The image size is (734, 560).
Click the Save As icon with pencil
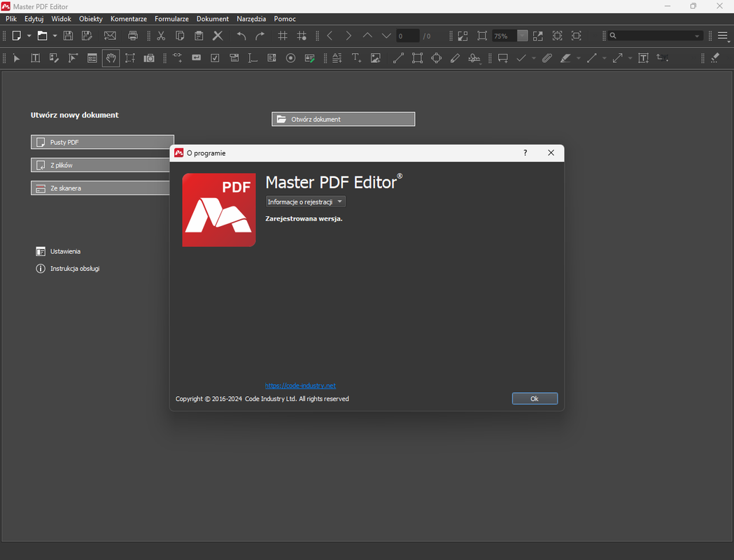87,36
